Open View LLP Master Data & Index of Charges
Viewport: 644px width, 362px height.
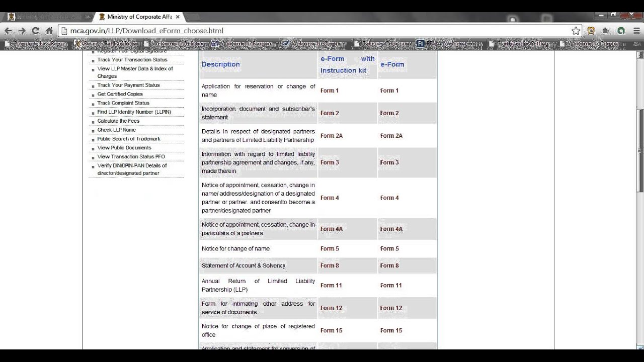(x=135, y=72)
